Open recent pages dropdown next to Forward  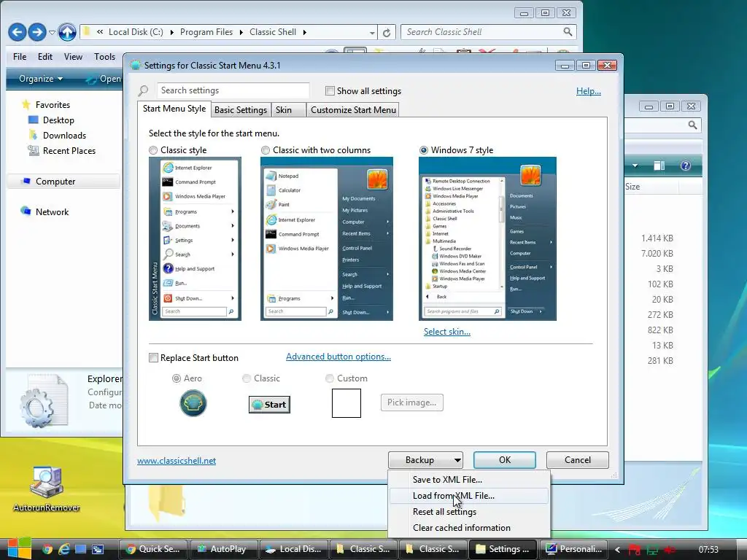[x=53, y=32]
